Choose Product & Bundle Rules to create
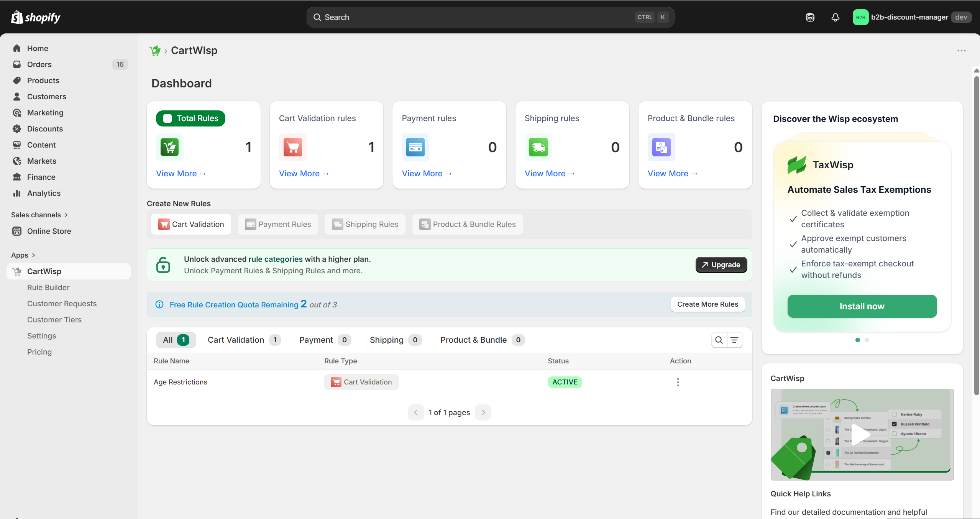Screen dimensions: 980x519 (x=468, y=224)
